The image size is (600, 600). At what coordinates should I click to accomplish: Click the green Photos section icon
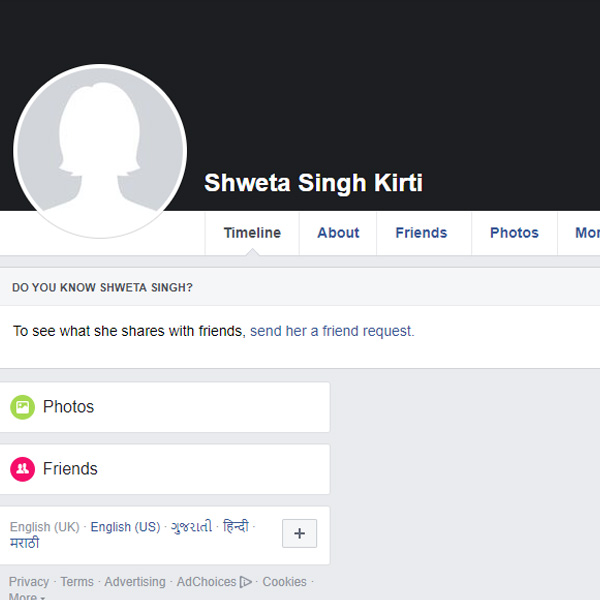(x=23, y=407)
